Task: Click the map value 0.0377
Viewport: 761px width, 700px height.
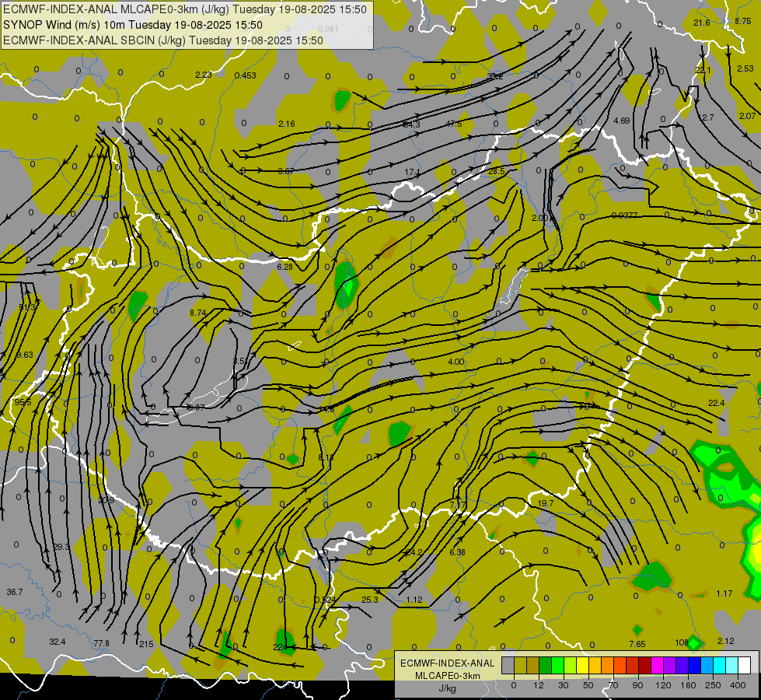Action: tap(625, 215)
